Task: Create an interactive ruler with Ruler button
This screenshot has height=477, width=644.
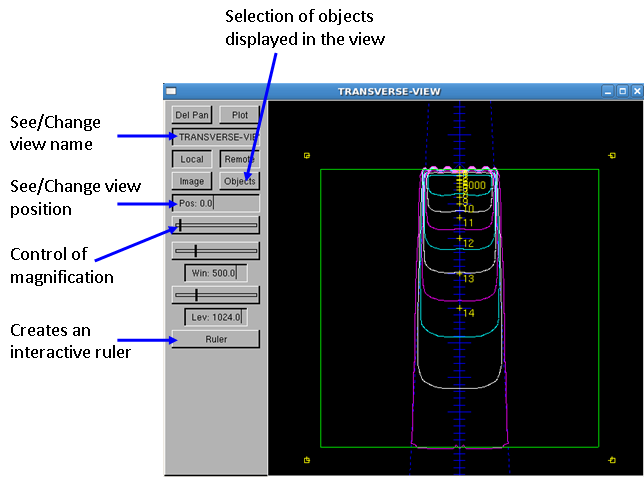Action: (x=215, y=339)
